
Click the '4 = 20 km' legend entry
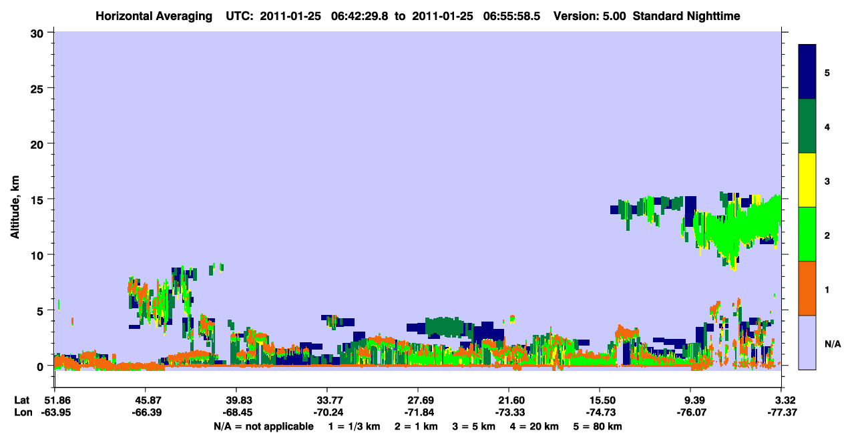click(x=535, y=426)
